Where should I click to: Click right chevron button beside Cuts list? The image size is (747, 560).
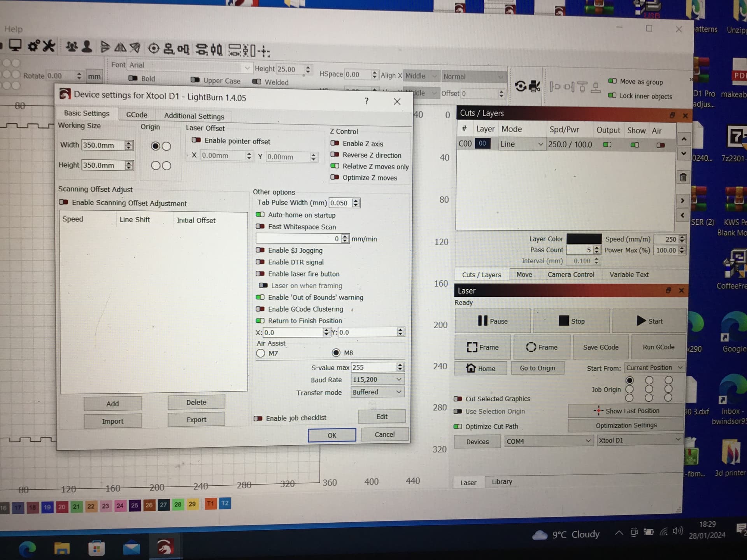682,201
